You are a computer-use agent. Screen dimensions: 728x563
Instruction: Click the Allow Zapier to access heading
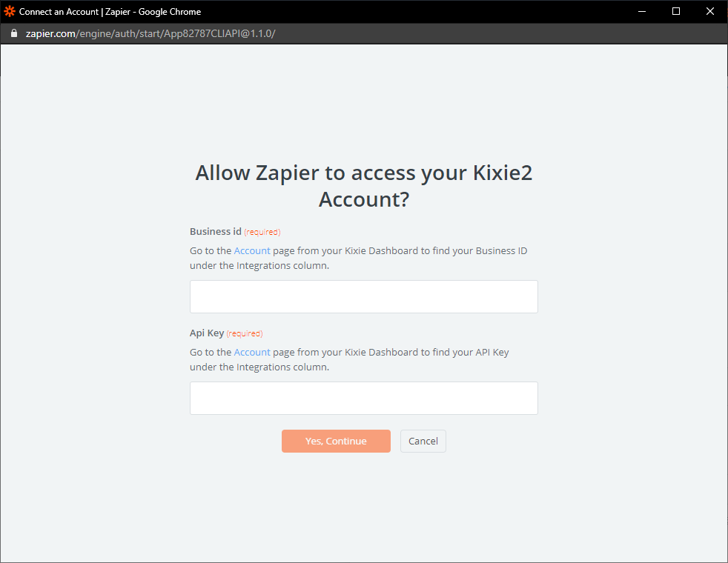tap(363, 186)
